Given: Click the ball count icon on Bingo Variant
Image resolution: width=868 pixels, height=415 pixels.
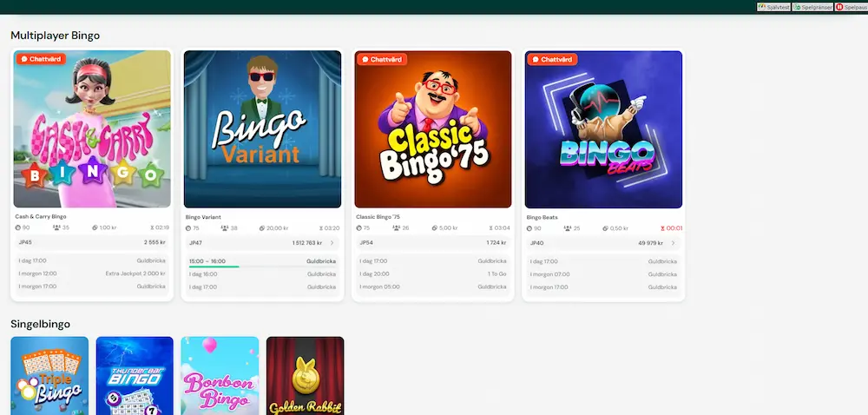Looking at the screenshot, I should click(188, 228).
